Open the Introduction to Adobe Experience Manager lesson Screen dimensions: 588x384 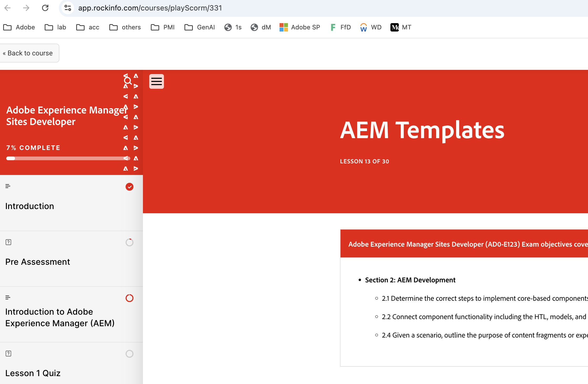point(60,317)
